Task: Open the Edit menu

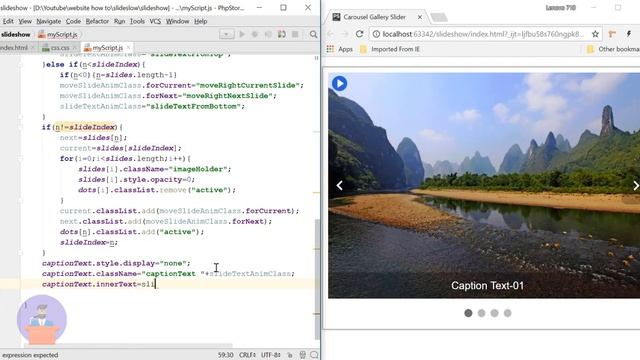Action: [x=8, y=21]
